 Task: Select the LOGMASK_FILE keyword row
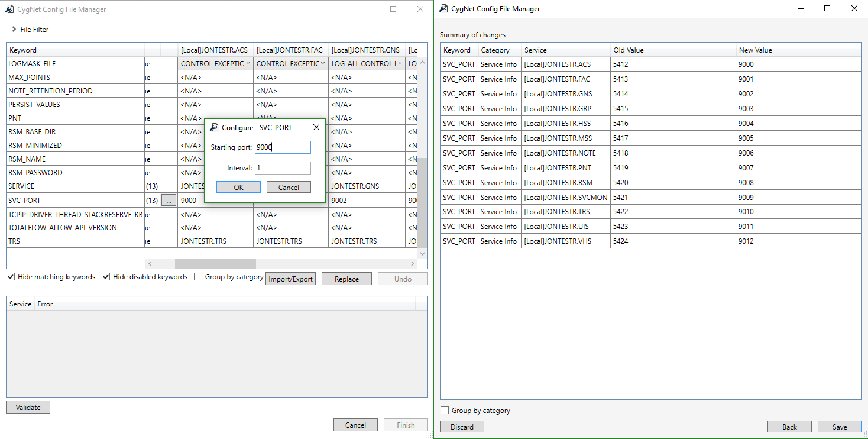tap(75, 64)
